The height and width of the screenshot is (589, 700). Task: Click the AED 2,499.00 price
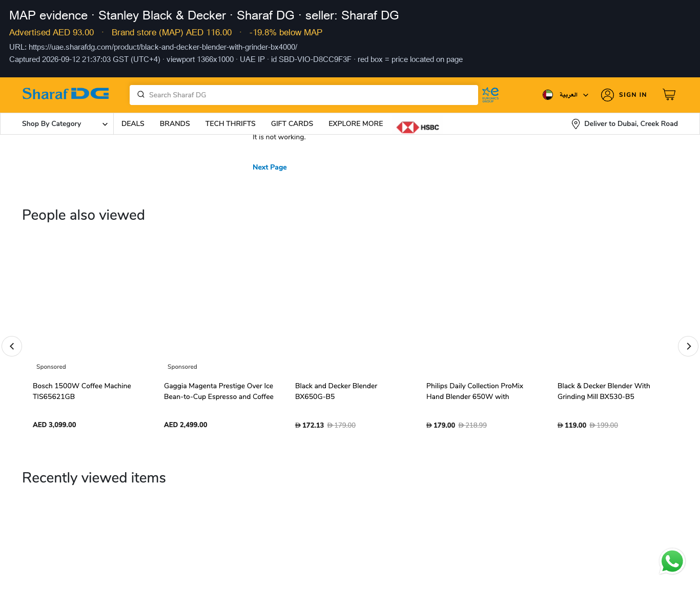click(x=186, y=425)
